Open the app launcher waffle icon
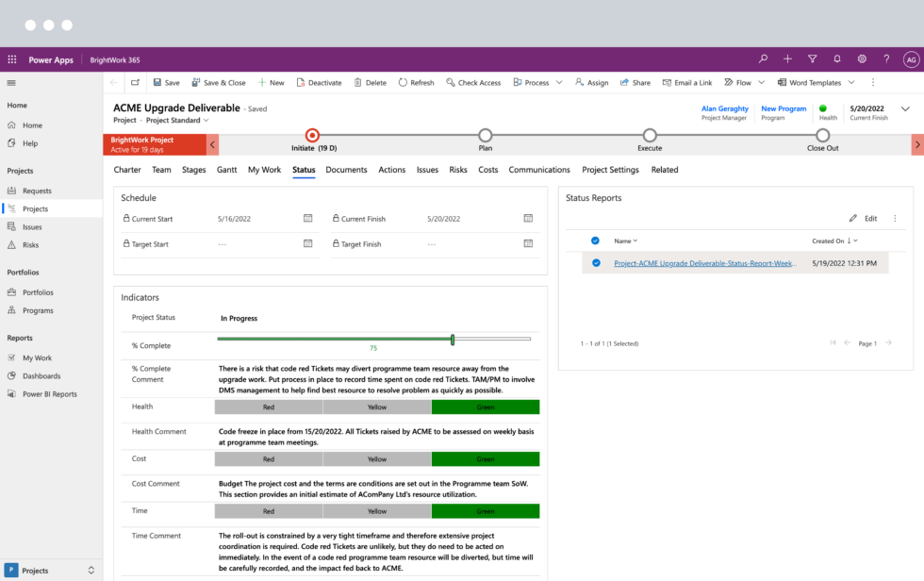924x581 pixels. click(12, 59)
